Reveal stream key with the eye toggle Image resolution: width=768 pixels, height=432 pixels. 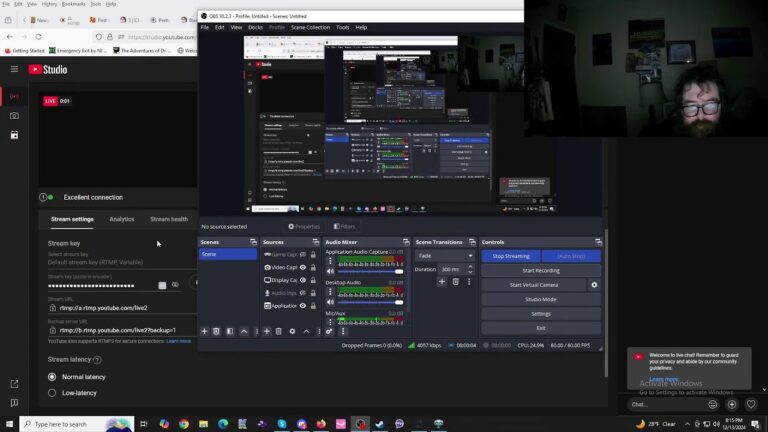tap(175, 285)
